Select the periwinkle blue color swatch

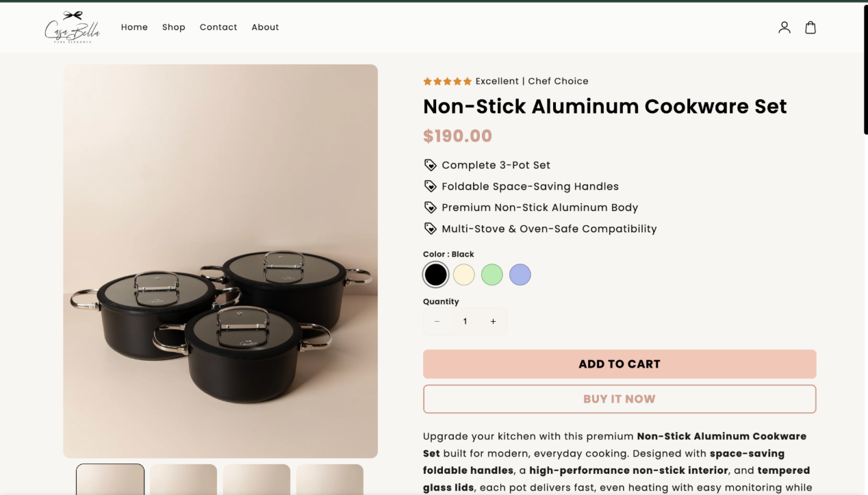coord(520,275)
